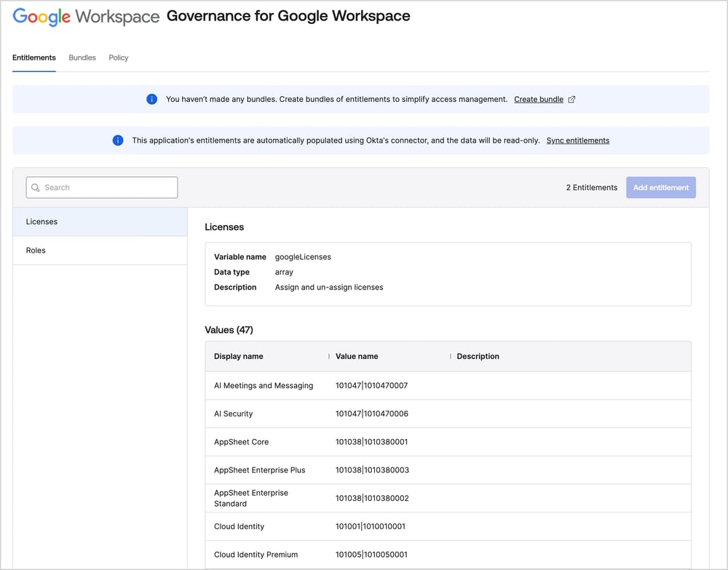Screen dimensions: 728x570
Task: Click value 101001|1010010001
Action: click(371, 526)
